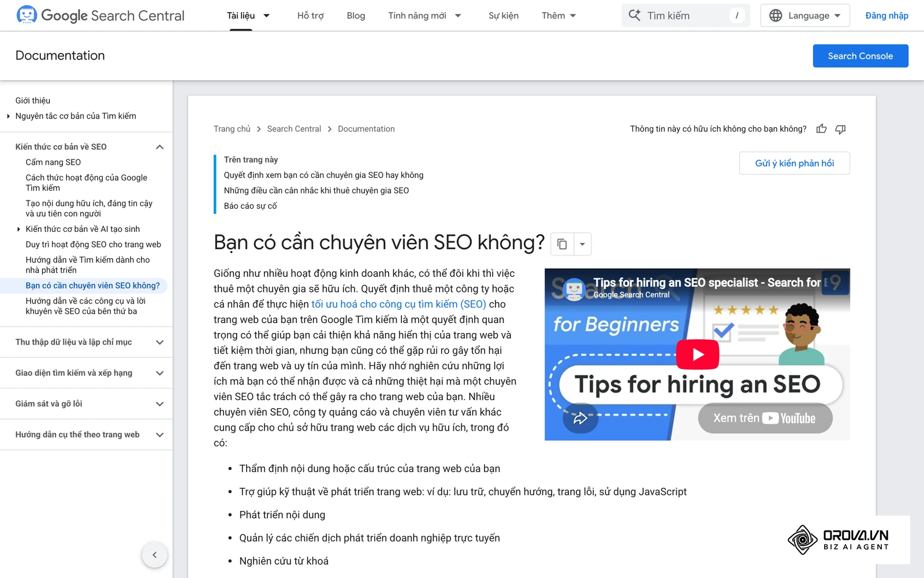Jump to Báo cáo sự cố section
The image size is (924, 578).
[251, 206]
